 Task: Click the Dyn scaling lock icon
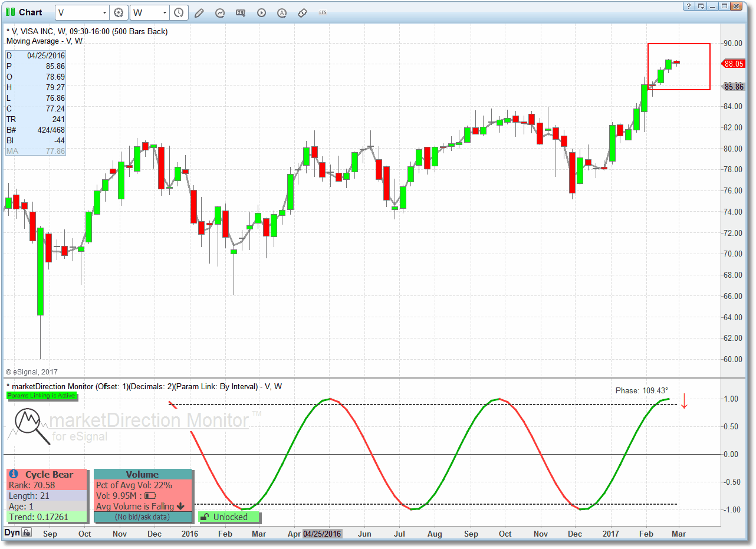[x=27, y=533]
